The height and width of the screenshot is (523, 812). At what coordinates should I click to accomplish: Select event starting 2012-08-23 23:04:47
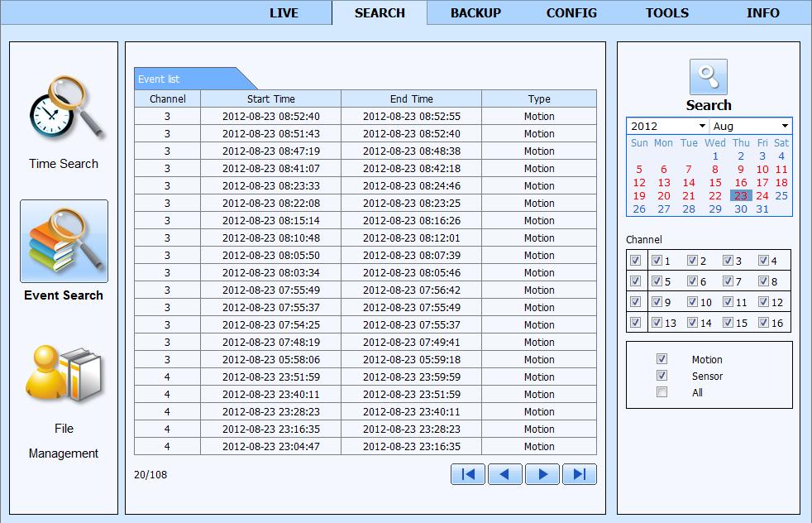tap(365, 446)
